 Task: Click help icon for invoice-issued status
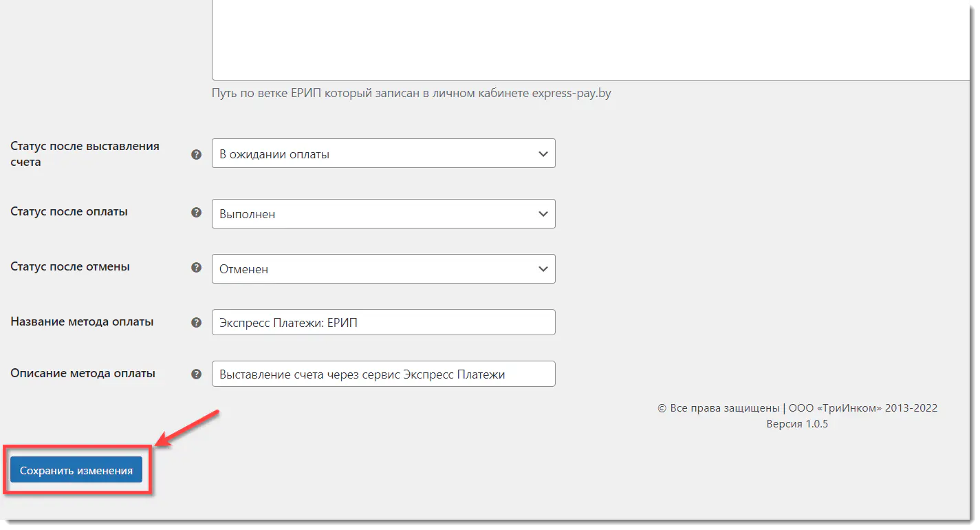[x=196, y=154]
